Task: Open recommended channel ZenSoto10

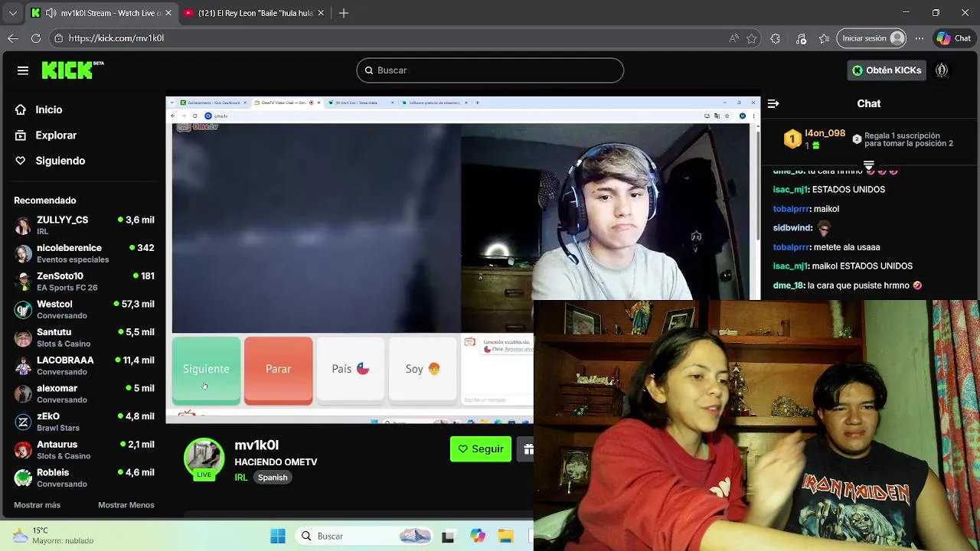Action: 84,282
